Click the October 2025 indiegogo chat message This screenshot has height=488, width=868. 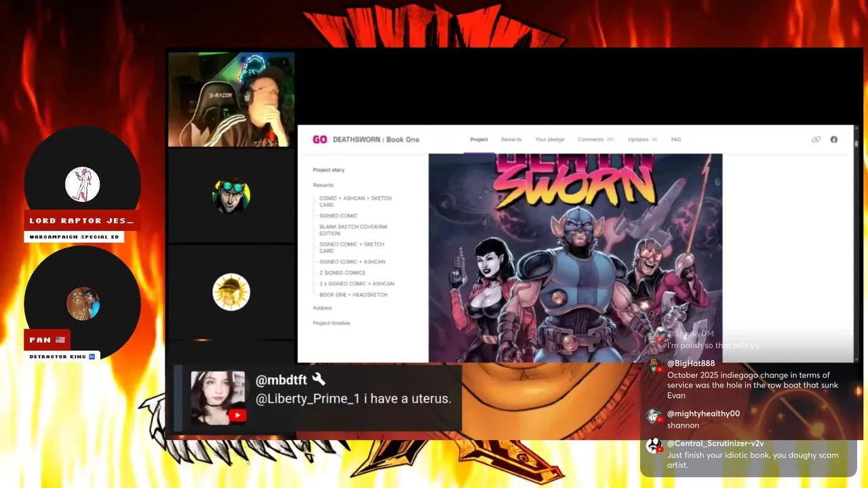[753, 385]
